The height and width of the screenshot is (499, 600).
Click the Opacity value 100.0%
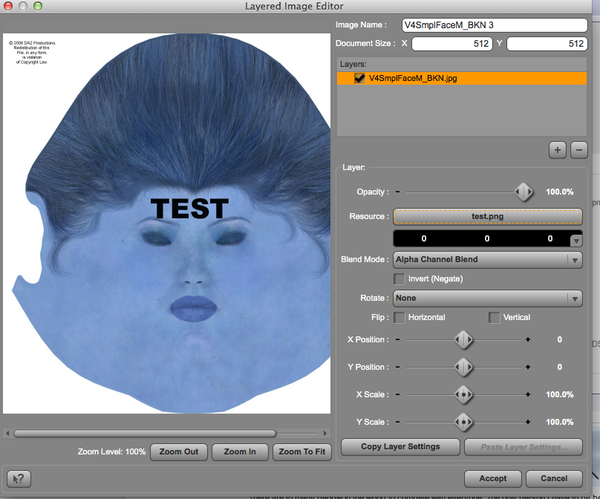click(559, 192)
